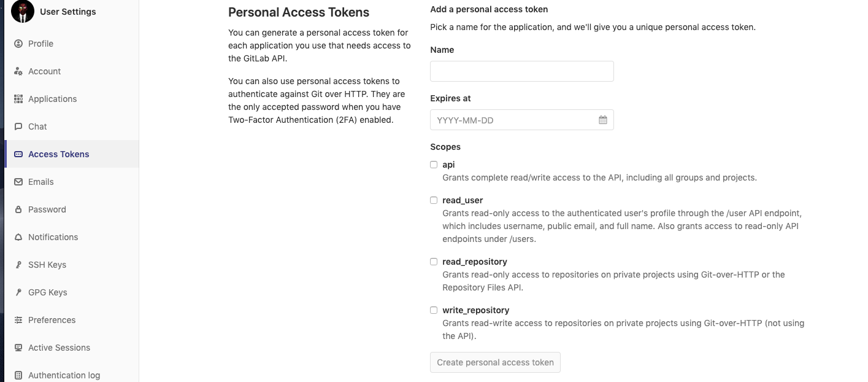Image resolution: width=868 pixels, height=382 pixels.
Task: Click the SSH Keys key icon
Action: click(x=18, y=265)
